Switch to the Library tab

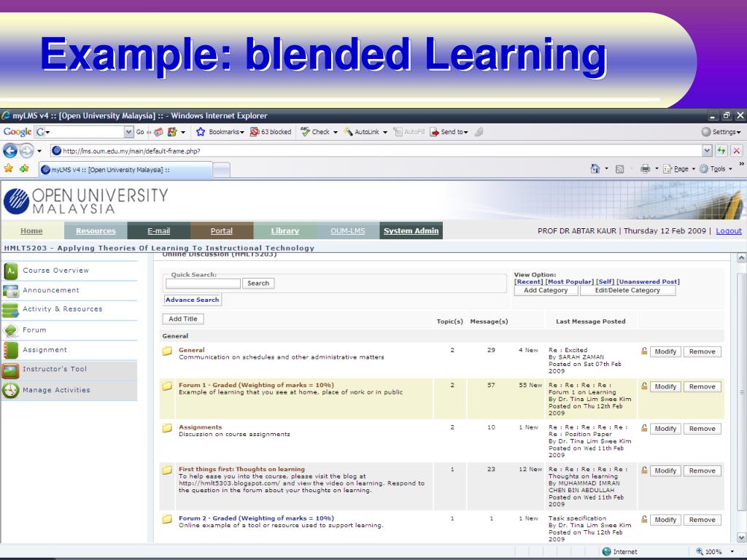pos(285,231)
